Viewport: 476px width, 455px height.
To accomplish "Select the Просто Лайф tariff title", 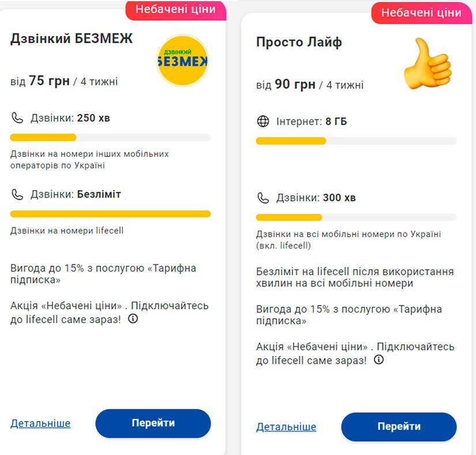I will [299, 42].
